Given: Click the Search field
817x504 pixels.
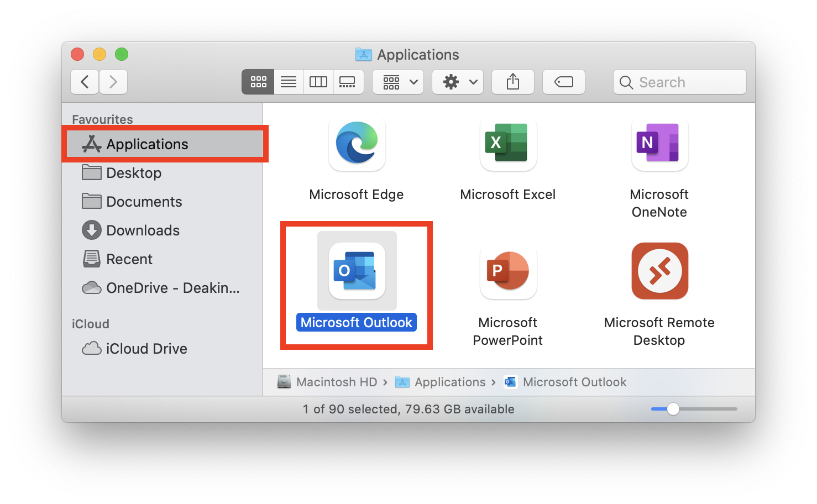Looking at the screenshot, I should click(x=685, y=82).
